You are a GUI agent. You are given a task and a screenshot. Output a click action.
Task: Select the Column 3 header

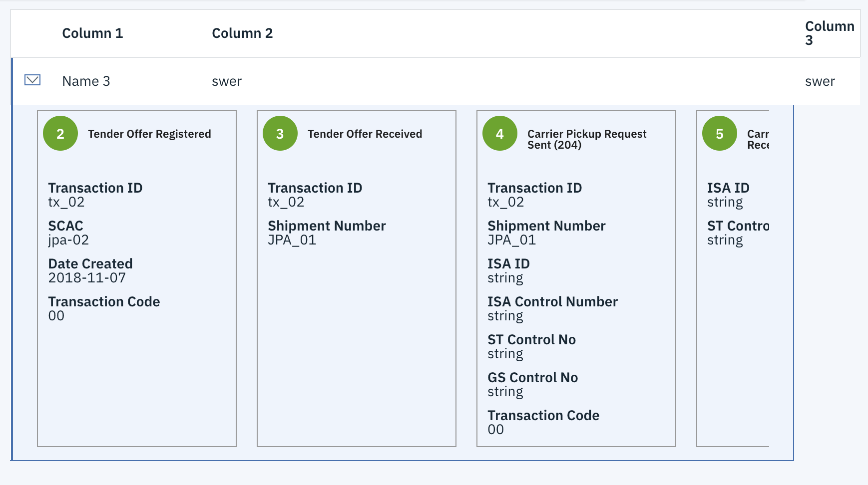[x=830, y=33]
